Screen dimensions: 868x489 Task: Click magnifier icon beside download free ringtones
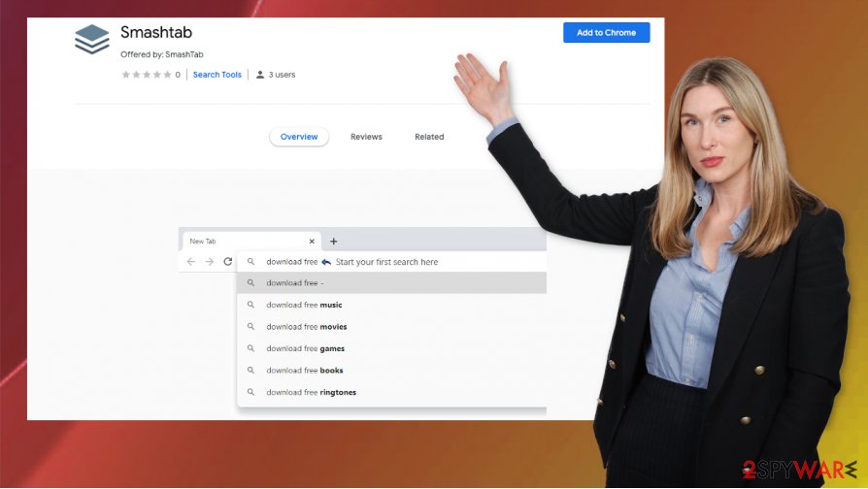click(x=250, y=392)
